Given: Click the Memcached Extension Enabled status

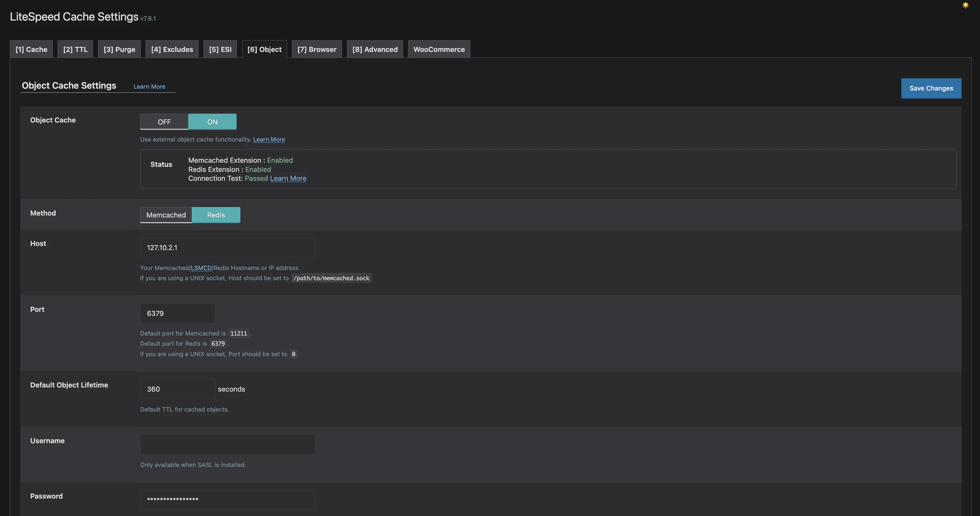Looking at the screenshot, I should coord(280,160).
